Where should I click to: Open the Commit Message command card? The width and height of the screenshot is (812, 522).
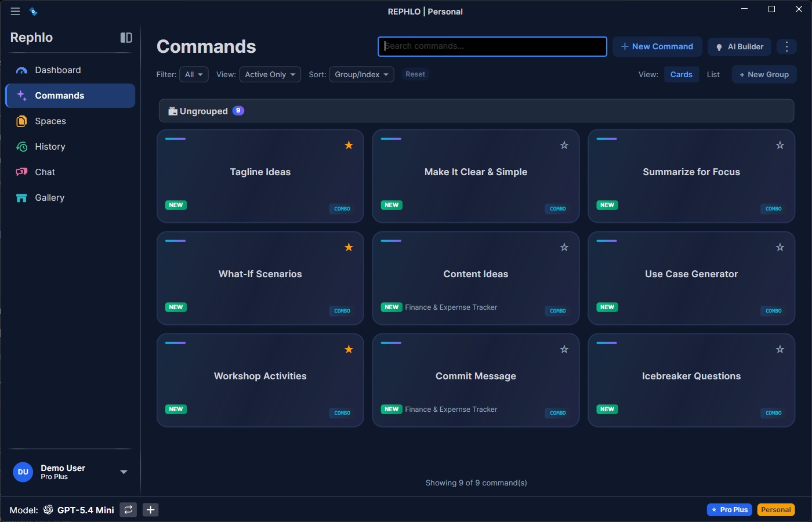pyautogui.click(x=476, y=380)
